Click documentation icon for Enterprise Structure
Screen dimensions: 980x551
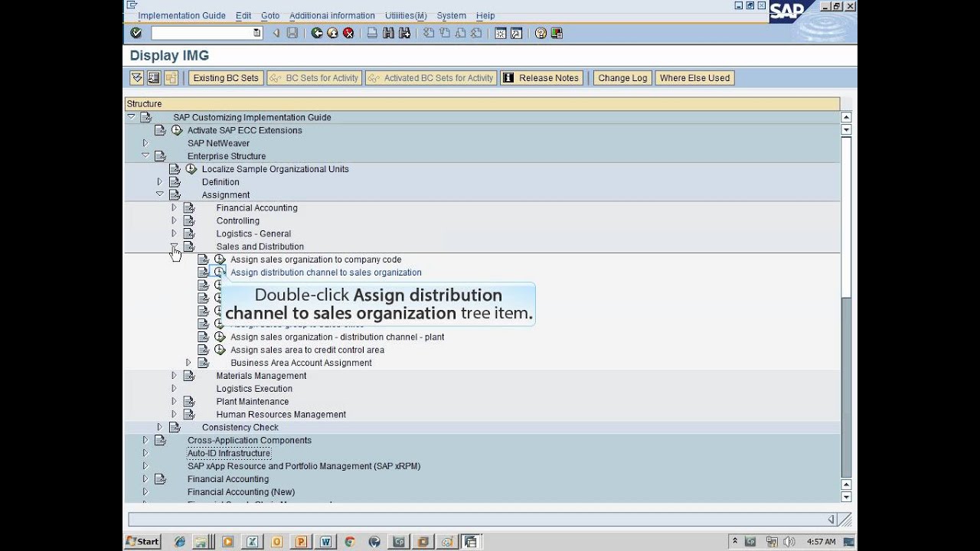[x=160, y=156]
